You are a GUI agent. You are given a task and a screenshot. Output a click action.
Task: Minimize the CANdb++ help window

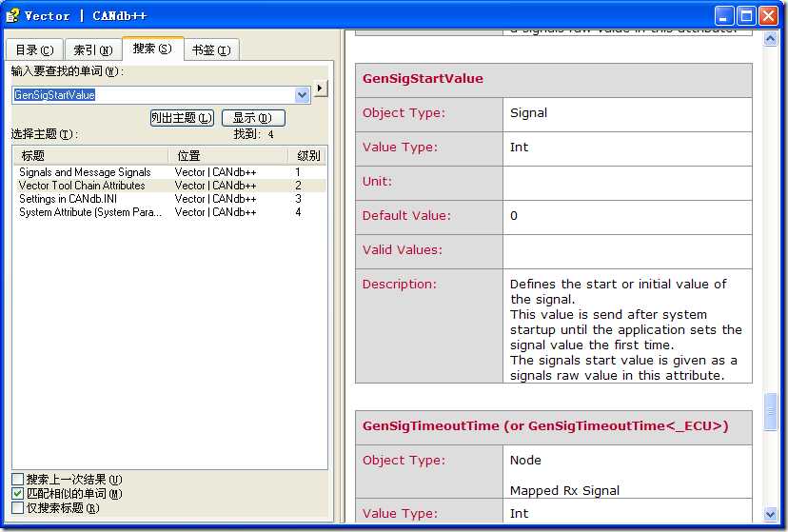pos(723,16)
